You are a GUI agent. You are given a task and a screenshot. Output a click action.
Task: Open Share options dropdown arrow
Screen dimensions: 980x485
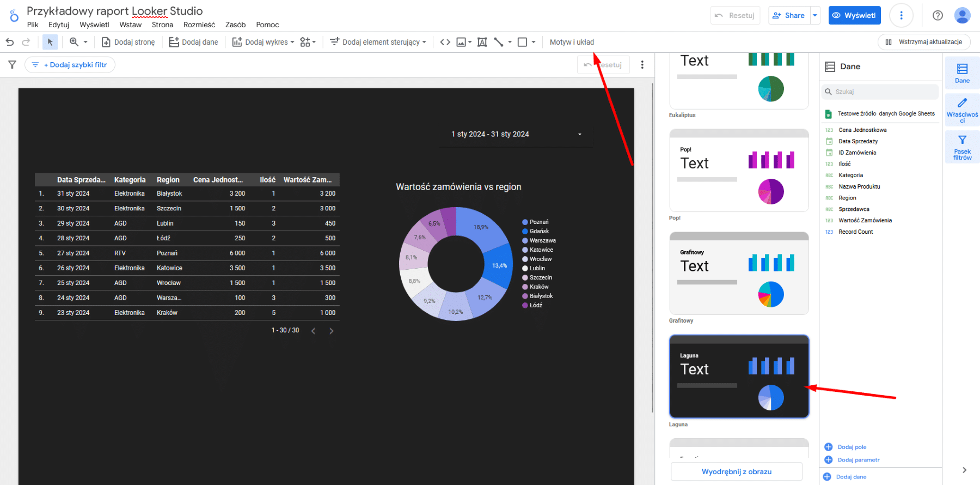pos(815,15)
